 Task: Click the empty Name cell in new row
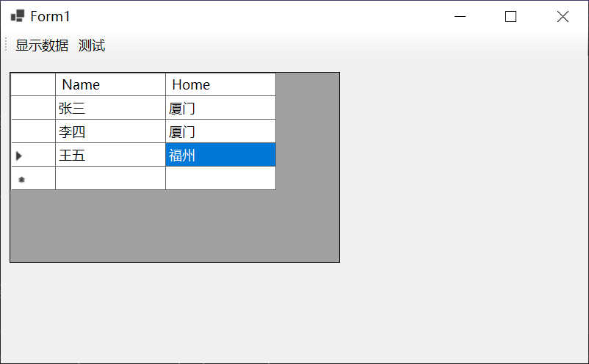tap(110, 178)
